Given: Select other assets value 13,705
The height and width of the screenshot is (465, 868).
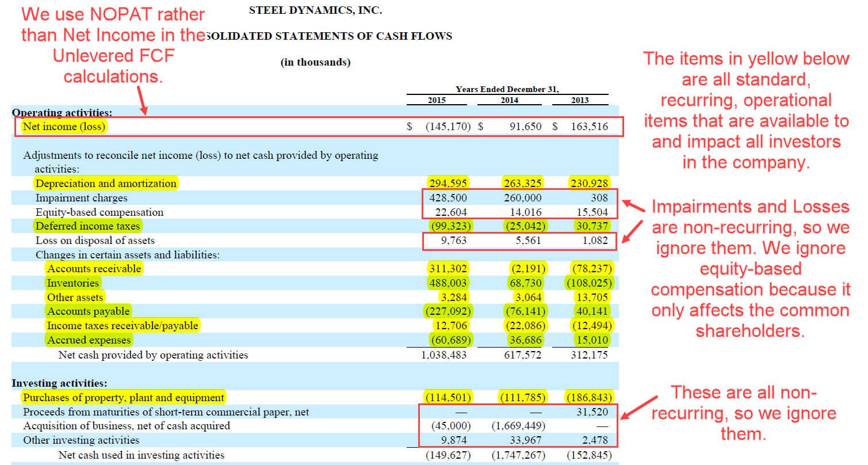Looking at the screenshot, I should (592, 298).
